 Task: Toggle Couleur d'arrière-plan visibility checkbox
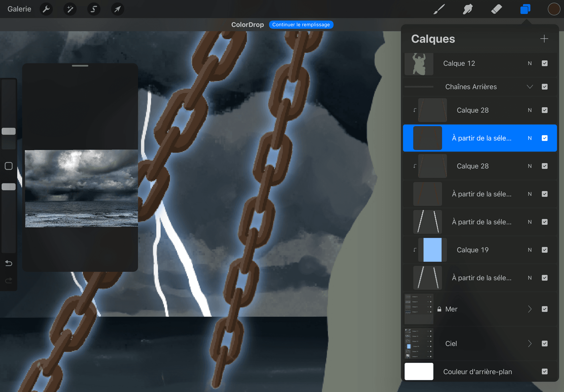pyautogui.click(x=545, y=371)
